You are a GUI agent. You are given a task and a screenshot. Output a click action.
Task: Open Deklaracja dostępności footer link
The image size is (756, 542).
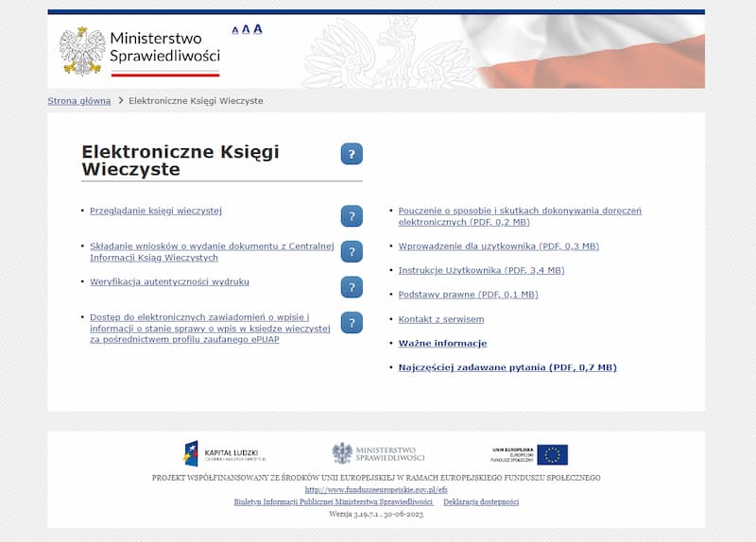(481, 501)
